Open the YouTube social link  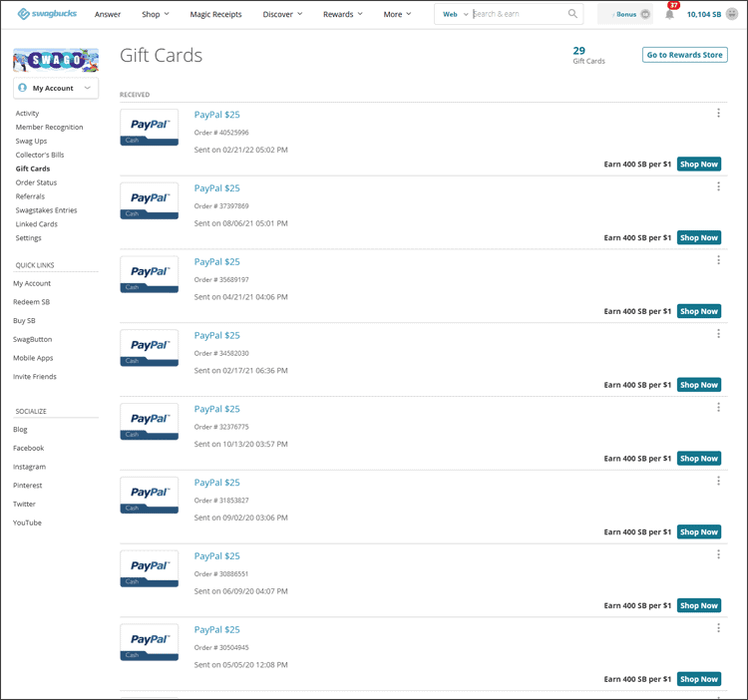click(27, 523)
